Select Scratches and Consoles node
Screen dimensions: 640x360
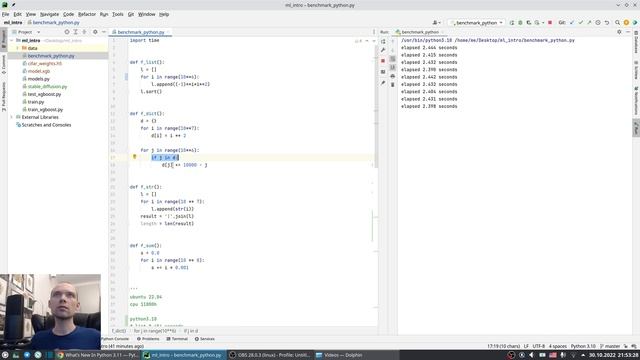[46, 125]
